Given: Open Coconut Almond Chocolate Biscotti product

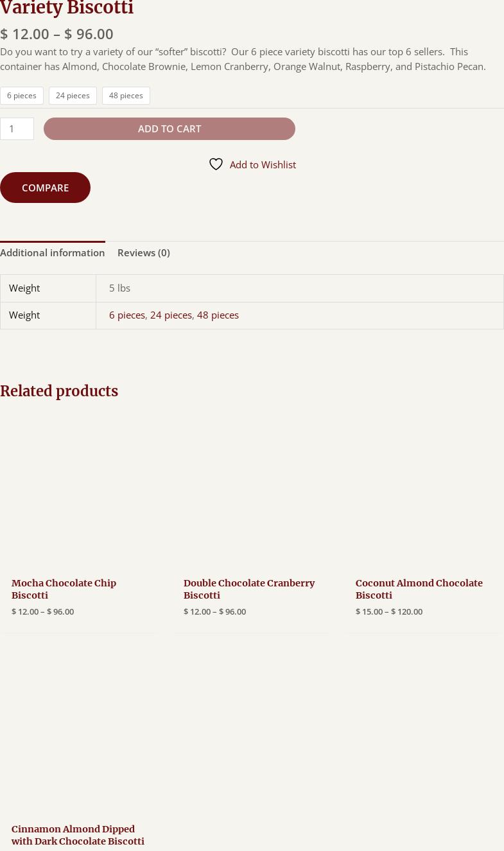Looking at the screenshot, I should 419,589.
